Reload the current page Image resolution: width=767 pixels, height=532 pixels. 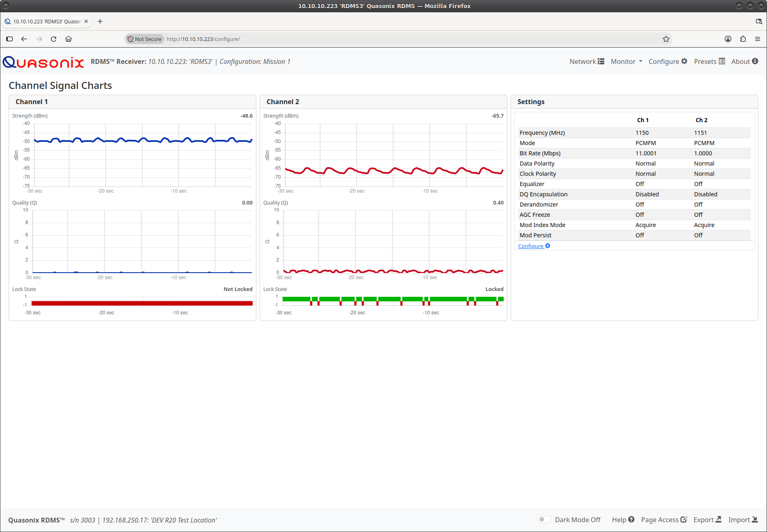click(x=53, y=39)
